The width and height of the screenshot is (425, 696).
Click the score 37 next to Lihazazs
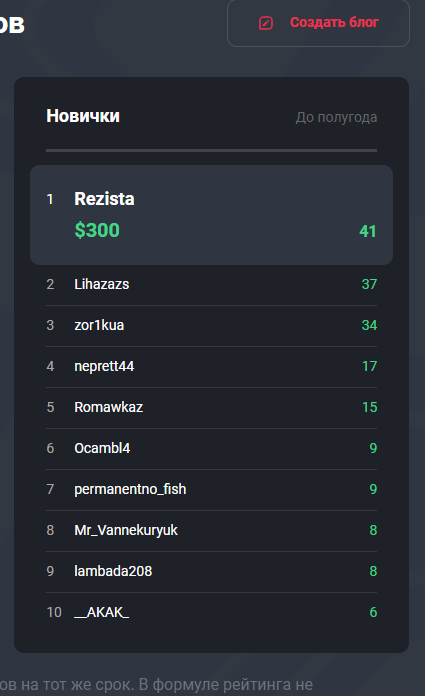point(369,284)
